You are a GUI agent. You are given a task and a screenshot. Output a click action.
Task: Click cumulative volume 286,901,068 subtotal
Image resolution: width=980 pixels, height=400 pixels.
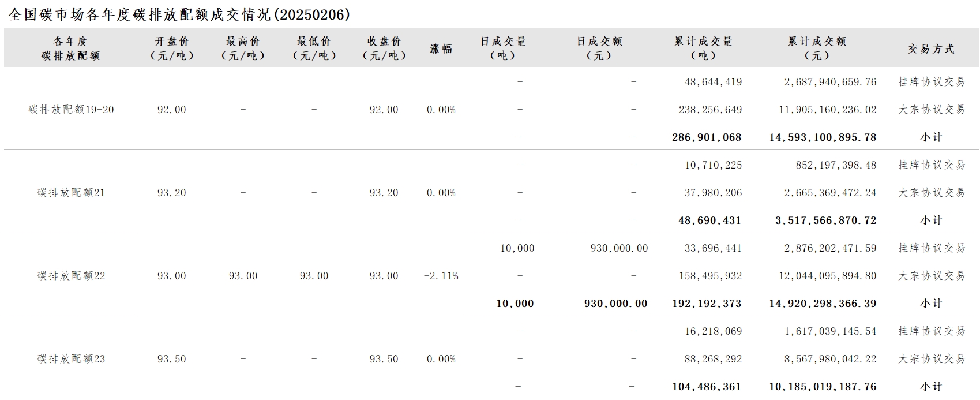[x=707, y=137]
